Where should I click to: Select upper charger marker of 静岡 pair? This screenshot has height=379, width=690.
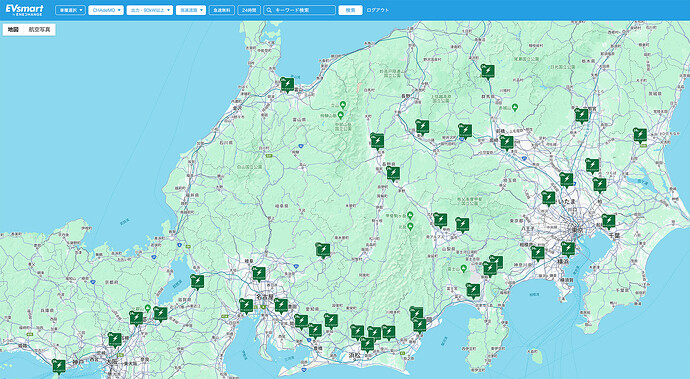416,313
